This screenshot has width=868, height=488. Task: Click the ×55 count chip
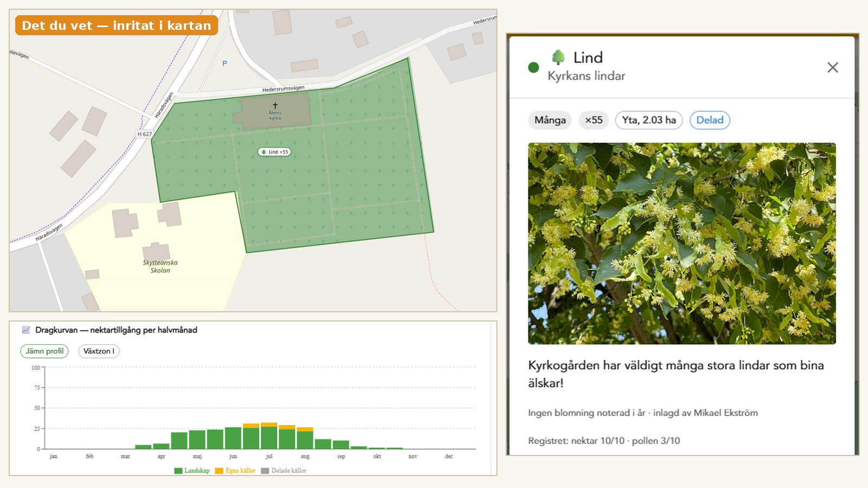(593, 120)
